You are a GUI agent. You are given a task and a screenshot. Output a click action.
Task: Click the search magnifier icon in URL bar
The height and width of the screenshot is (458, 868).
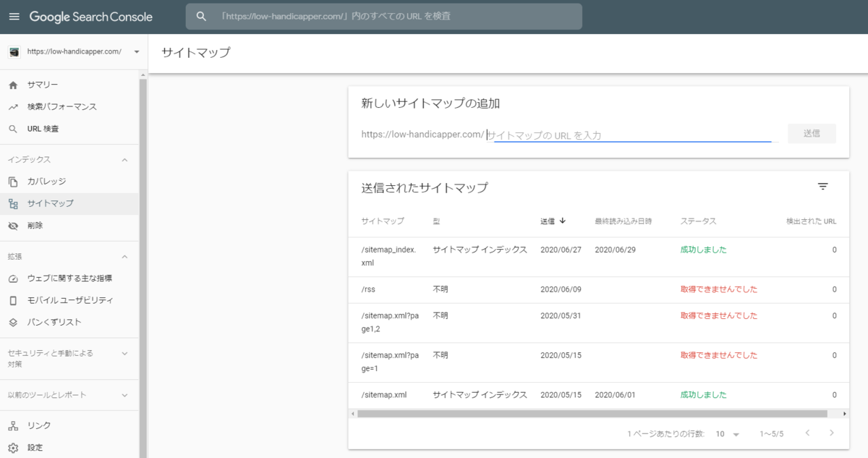(202, 17)
